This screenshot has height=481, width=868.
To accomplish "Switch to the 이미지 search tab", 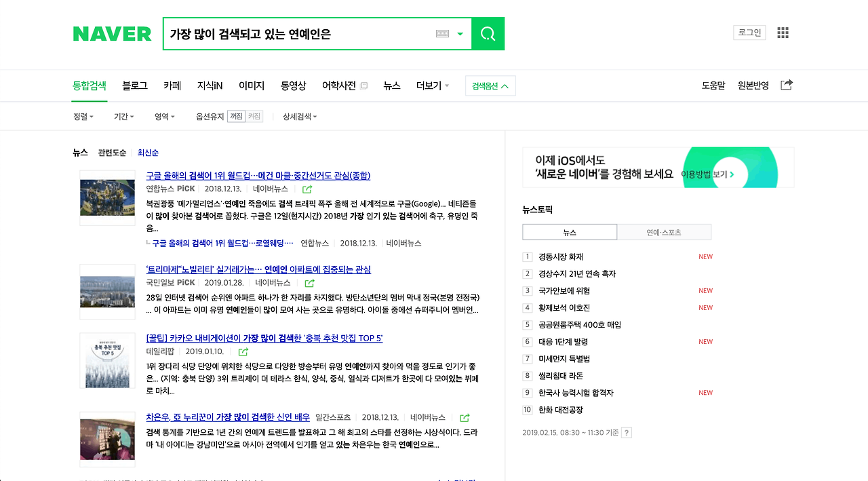I will pyautogui.click(x=251, y=85).
